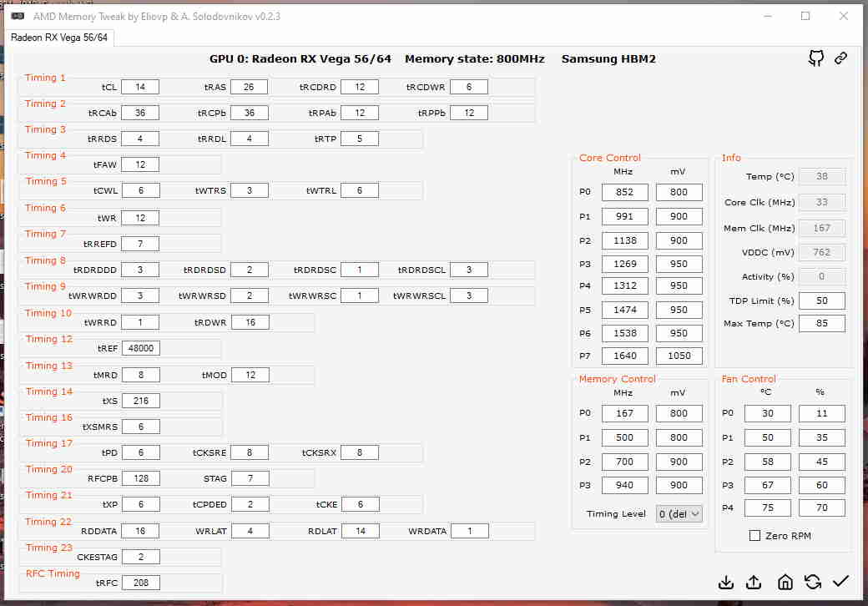Select the Radeon RX Vega 56/64 tab
Image resolution: width=868 pixels, height=606 pixels.
coord(59,37)
